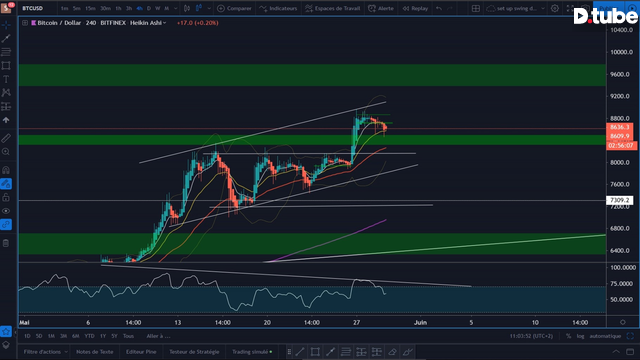Expand the chart style dropdown arrow
This screenshot has width=640, height=360.
pyautogui.click(x=209, y=8)
